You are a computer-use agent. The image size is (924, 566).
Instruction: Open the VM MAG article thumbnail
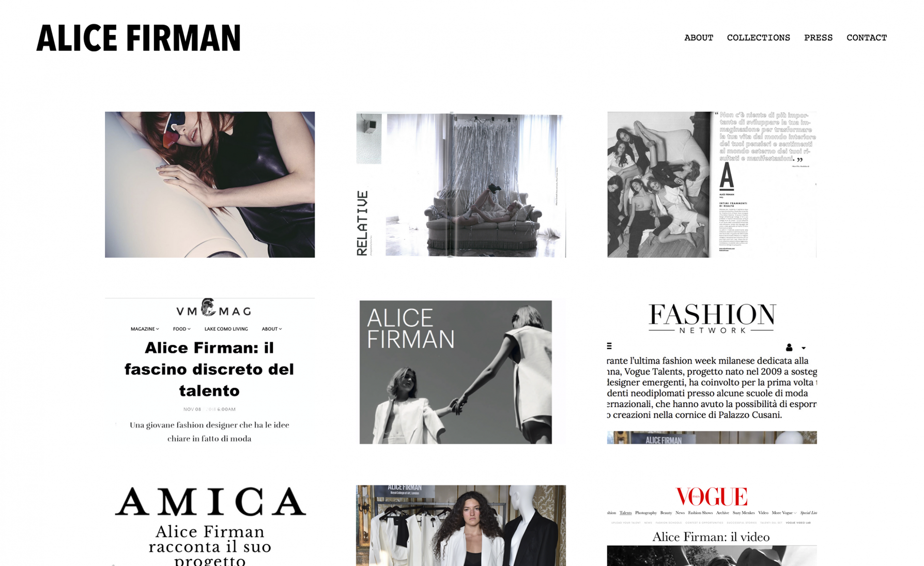click(210, 371)
